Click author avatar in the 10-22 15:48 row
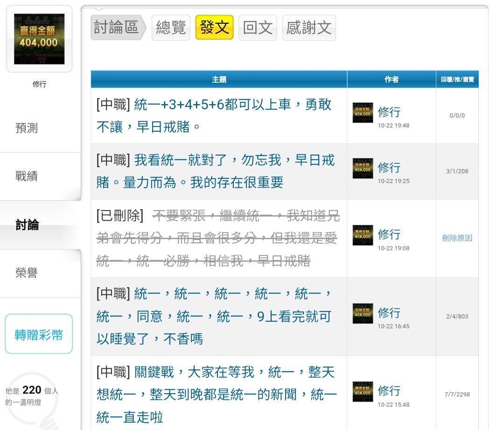Viewport: 504px width, 430px height. click(x=363, y=391)
